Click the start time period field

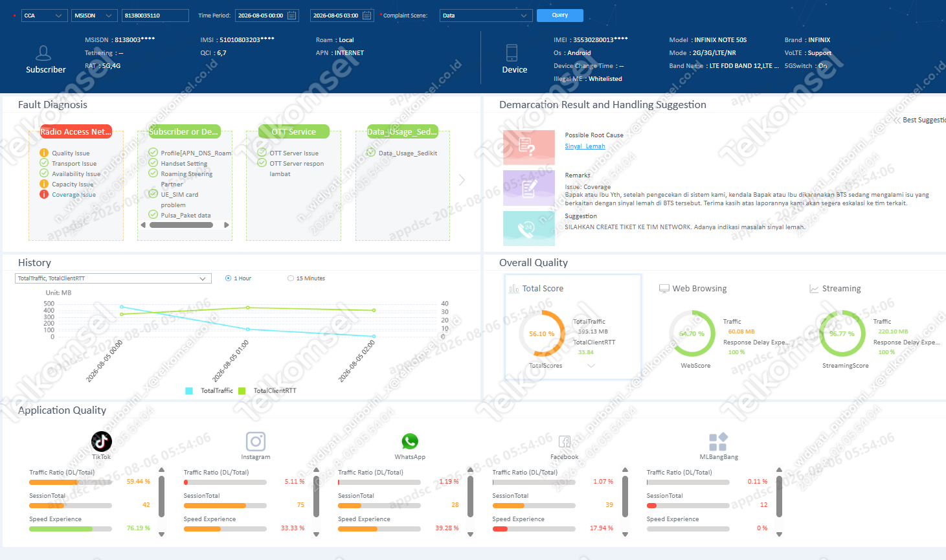pos(267,16)
